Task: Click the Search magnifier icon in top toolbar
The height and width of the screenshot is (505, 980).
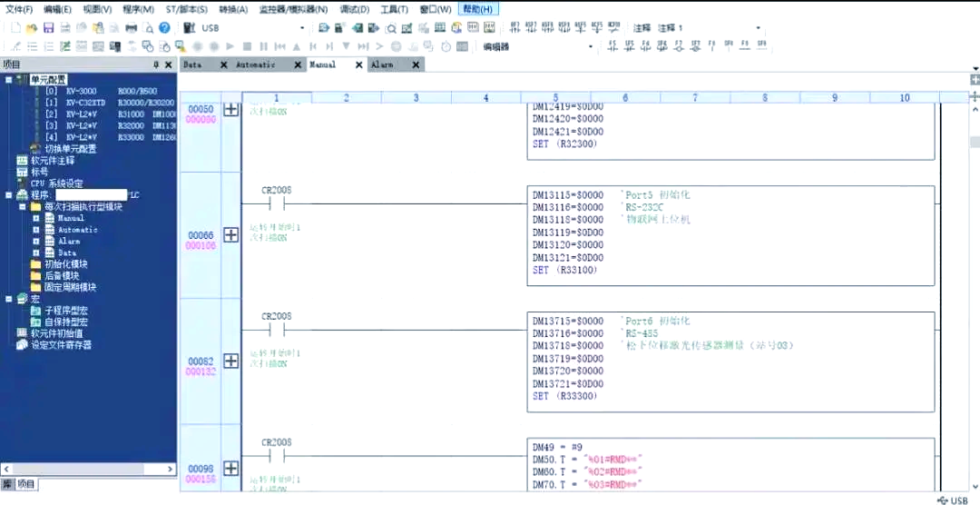Action: [390, 27]
